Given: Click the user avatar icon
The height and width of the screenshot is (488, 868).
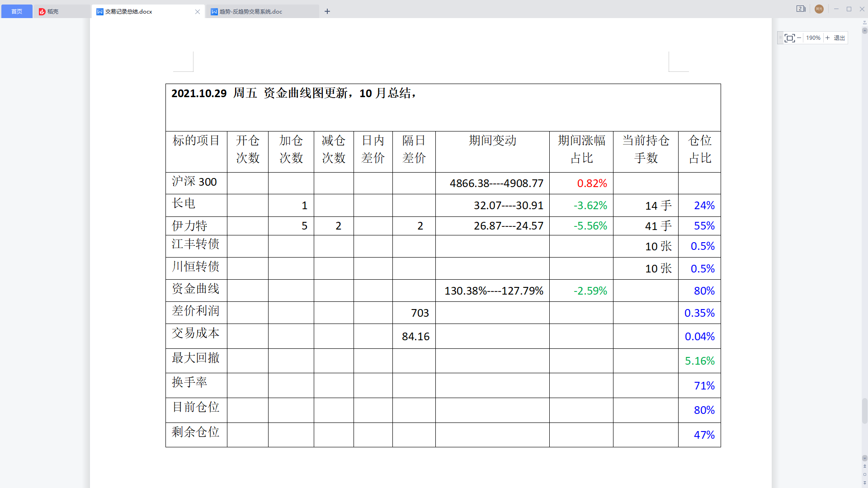Looking at the screenshot, I should pos(819,9).
